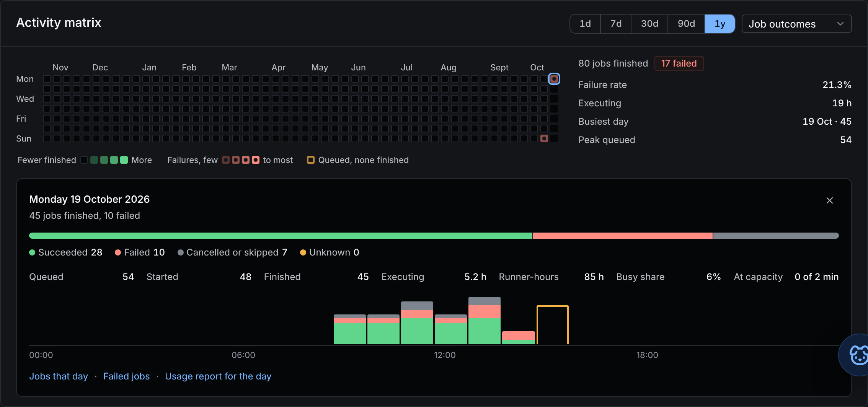Open Failed jobs link
Screen dimensions: 868x407
click(x=126, y=376)
